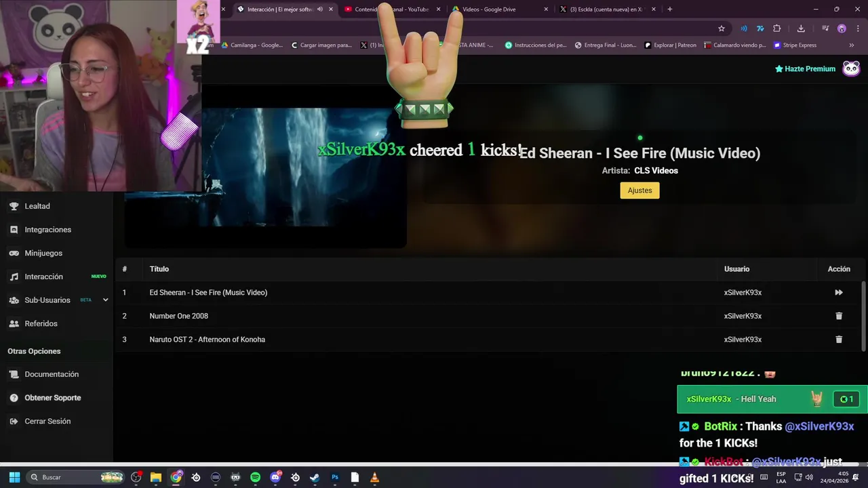Open the browser extensions puzzle icon
The height and width of the screenshot is (488, 868).
pos(777,28)
